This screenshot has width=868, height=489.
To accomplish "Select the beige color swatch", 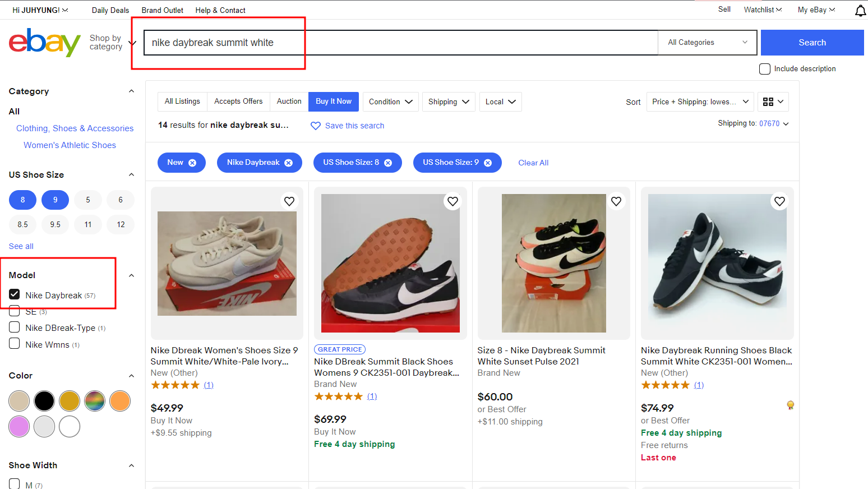I will [19, 401].
